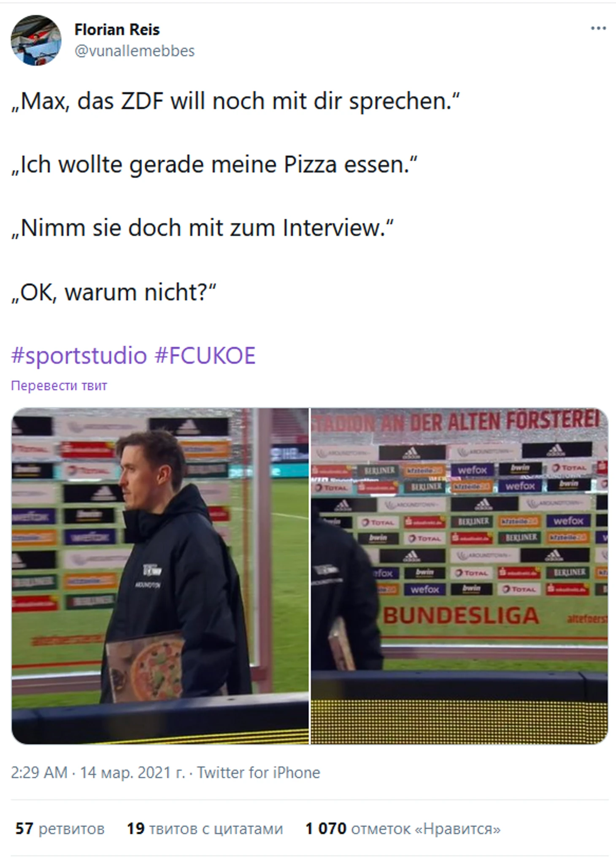View the 57 ретвитов list

(60, 828)
